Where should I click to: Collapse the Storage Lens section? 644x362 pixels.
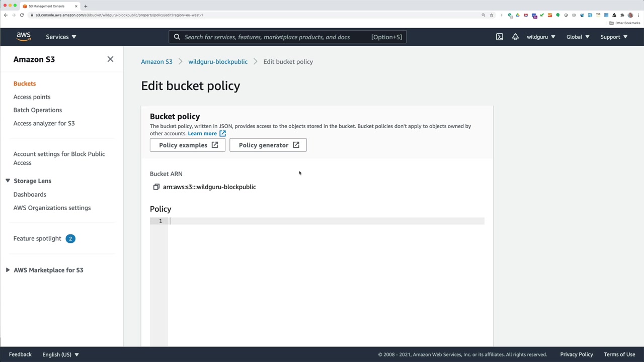coord(8,181)
